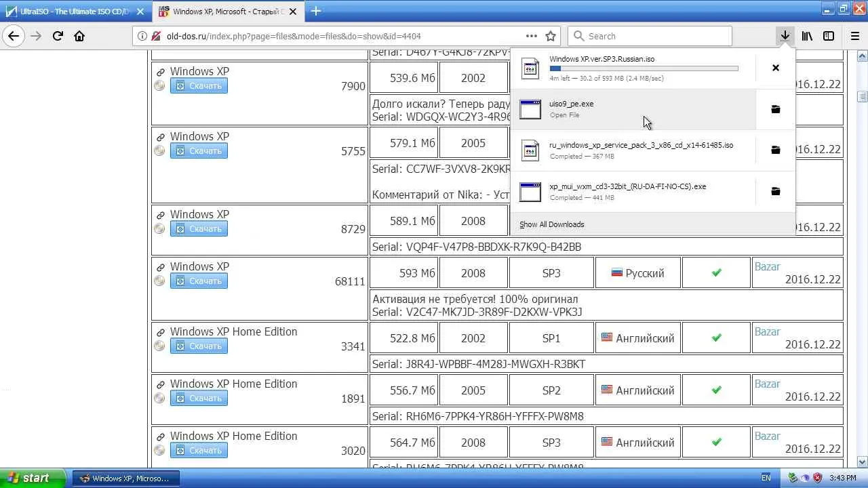Bookmark this page with the star

click(551, 36)
